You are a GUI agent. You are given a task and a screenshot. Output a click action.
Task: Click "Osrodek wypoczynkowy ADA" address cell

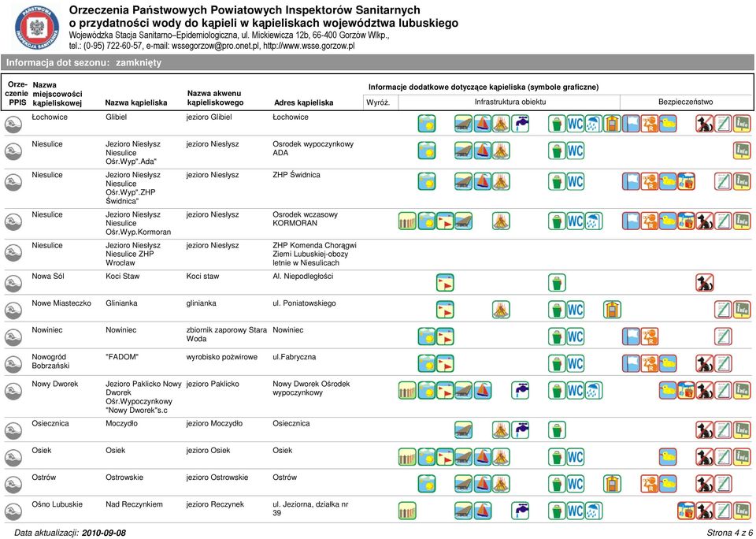pos(313,149)
